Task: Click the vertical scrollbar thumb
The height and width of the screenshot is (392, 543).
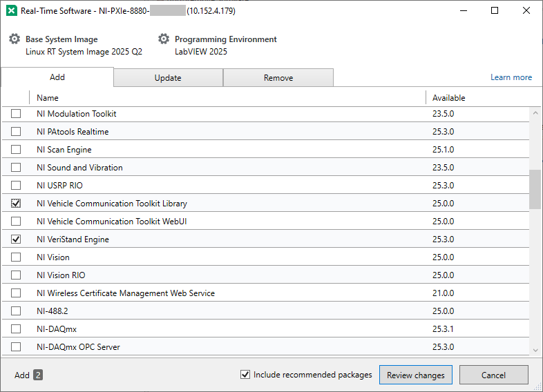Action: pyautogui.click(x=535, y=189)
